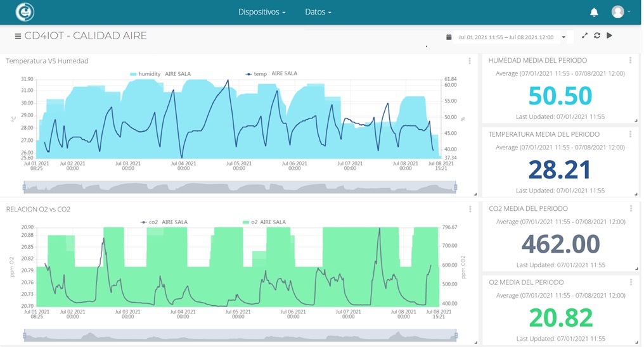
Task: Click the TEMPERATURA MEDIA DEL PERIODO title
Action: click(x=544, y=134)
